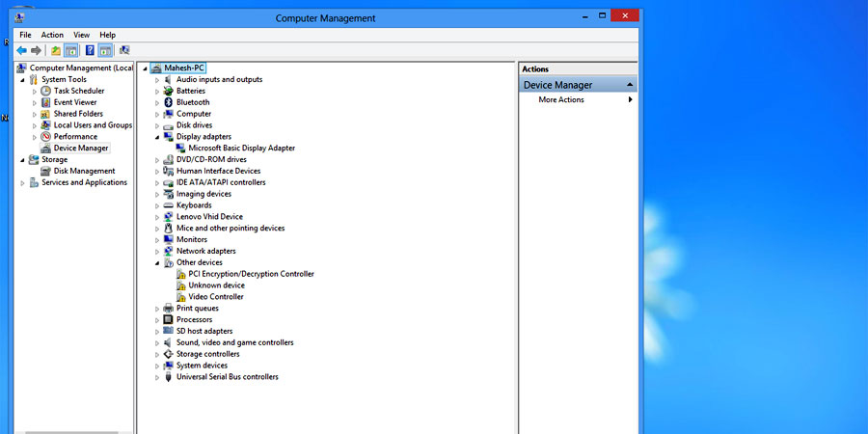Click the Back arrow in the toolbar
Viewport: 868px width, 434px height.
21,50
